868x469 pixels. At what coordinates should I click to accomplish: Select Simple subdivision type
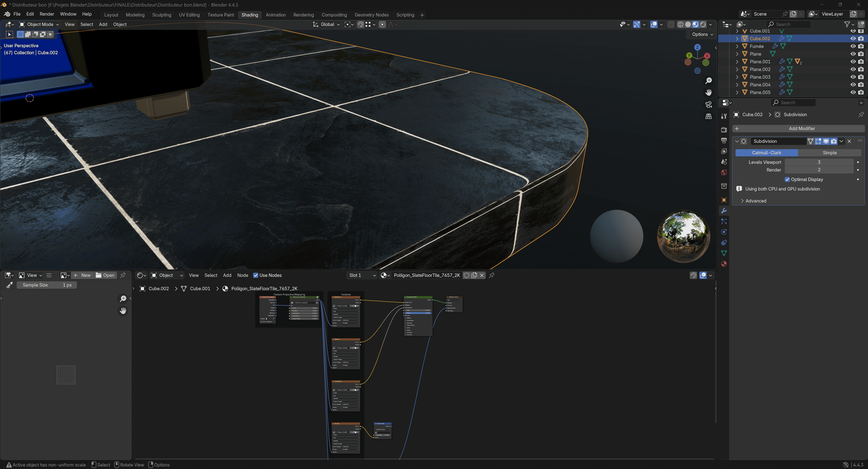[830, 153]
